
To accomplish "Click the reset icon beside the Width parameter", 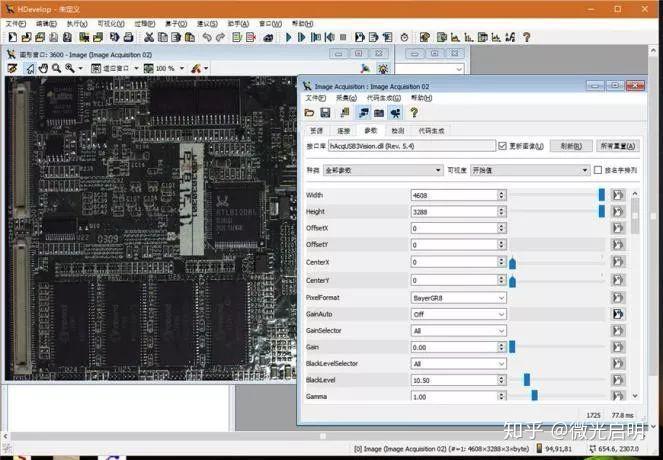I will click(x=618, y=195).
